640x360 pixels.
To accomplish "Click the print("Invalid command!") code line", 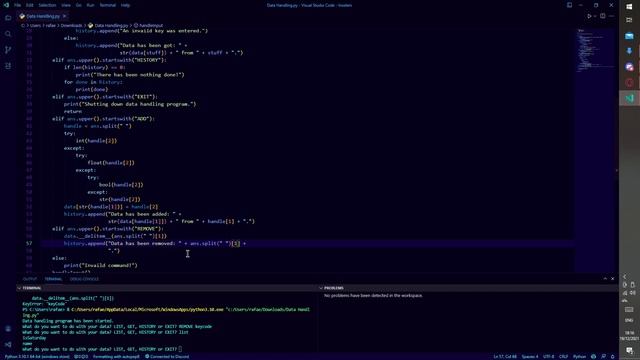I will (x=100, y=265).
